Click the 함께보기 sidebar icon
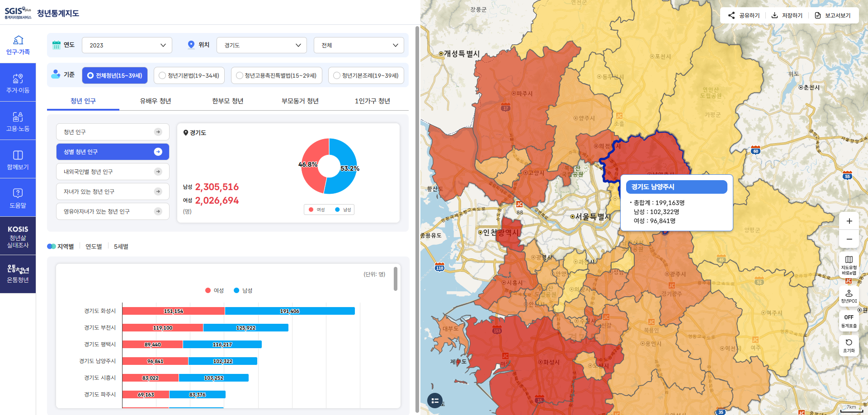Screen dimensions: 868x415 (x=18, y=160)
